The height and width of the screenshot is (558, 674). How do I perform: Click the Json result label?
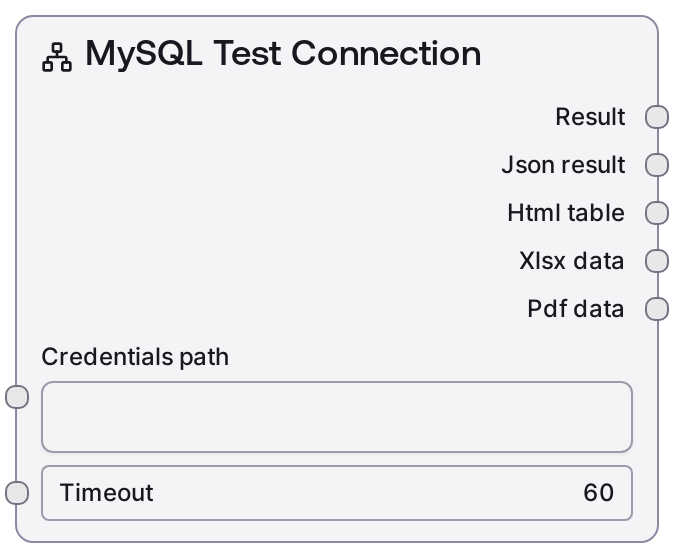point(563,165)
